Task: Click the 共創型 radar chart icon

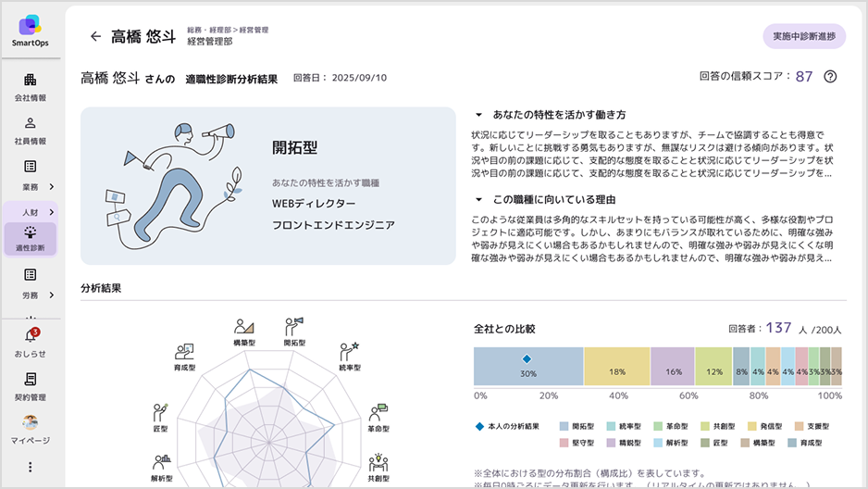Action: click(x=378, y=462)
